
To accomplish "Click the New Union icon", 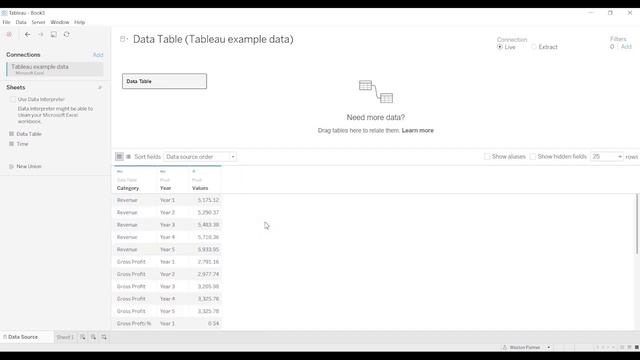I will click(x=11, y=167).
